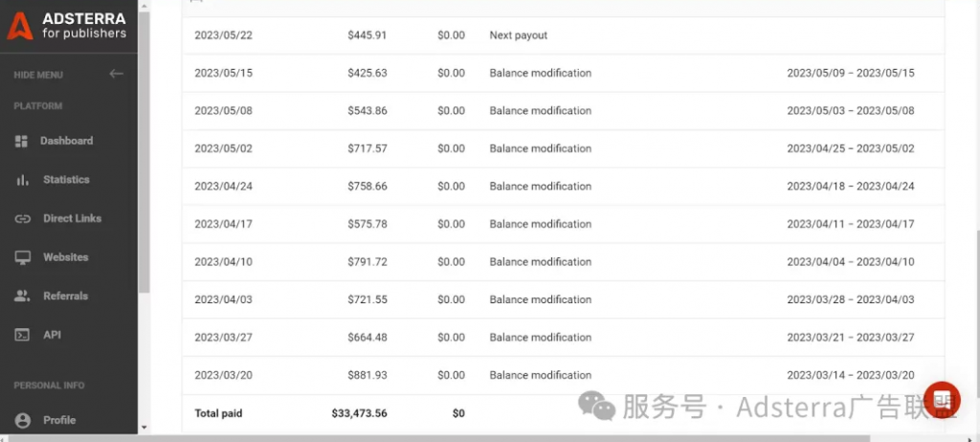980x442 pixels.
Task: Click the $791.72 amount
Action: pyautogui.click(x=367, y=262)
